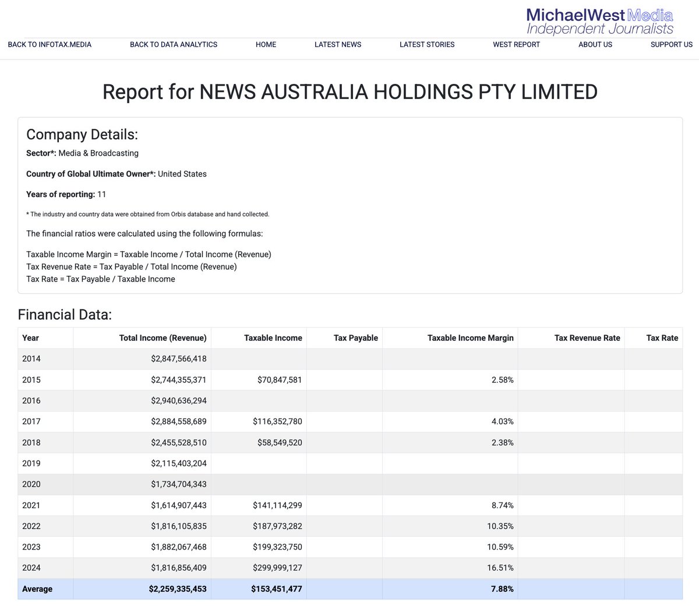699x616 pixels.
Task: Select revenue value $1,734,704,343
Action: coord(142,484)
